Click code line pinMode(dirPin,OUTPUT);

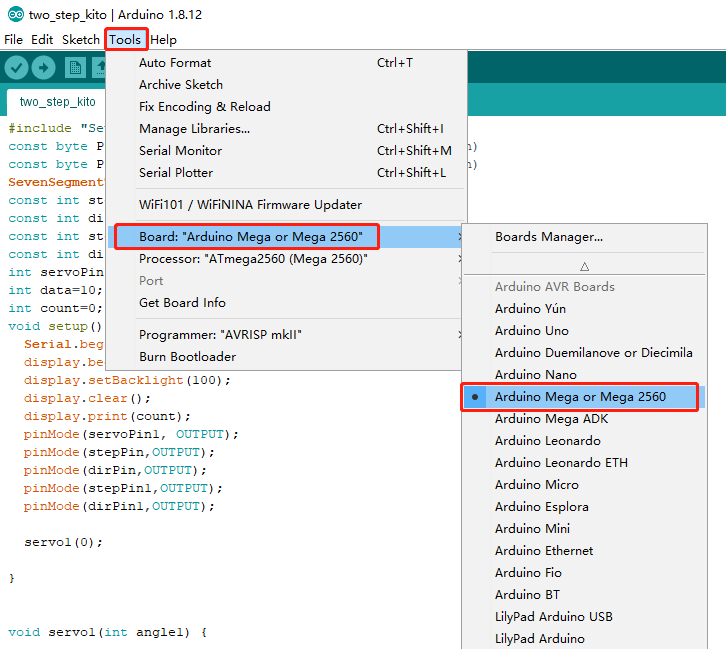point(115,471)
